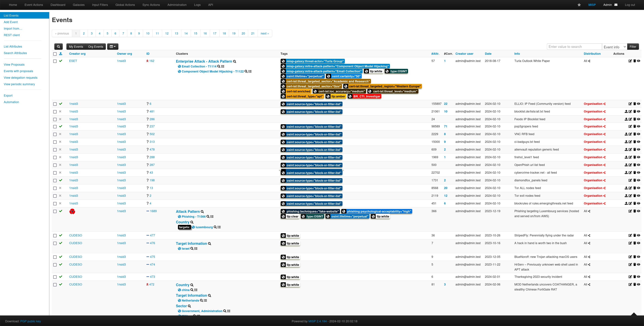The width and height of the screenshot is (644, 326).
Task: Open the envelope messages icon beside Admin
Action: click(x=616, y=5)
